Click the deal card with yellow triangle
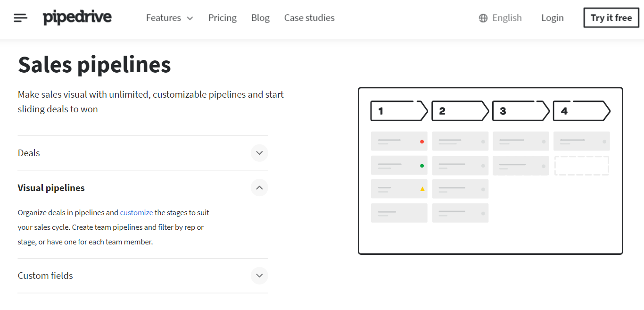 click(x=399, y=189)
